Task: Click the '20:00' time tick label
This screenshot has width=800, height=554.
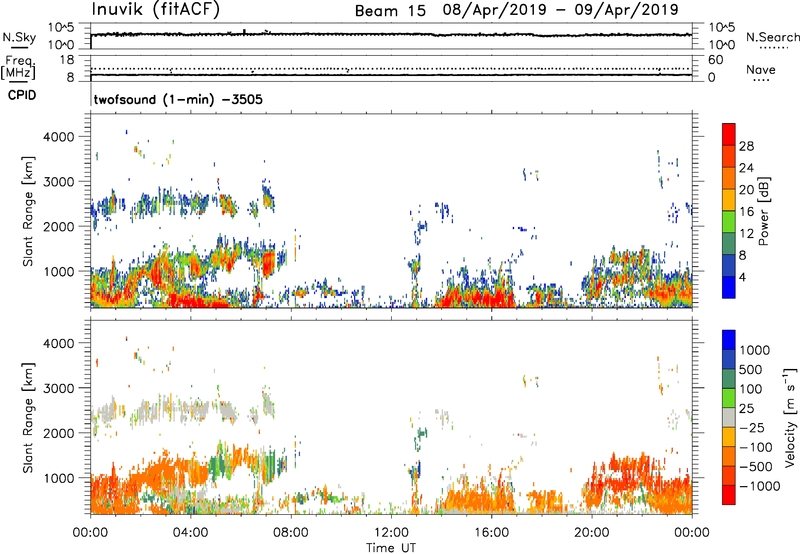Action: click(x=591, y=533)
